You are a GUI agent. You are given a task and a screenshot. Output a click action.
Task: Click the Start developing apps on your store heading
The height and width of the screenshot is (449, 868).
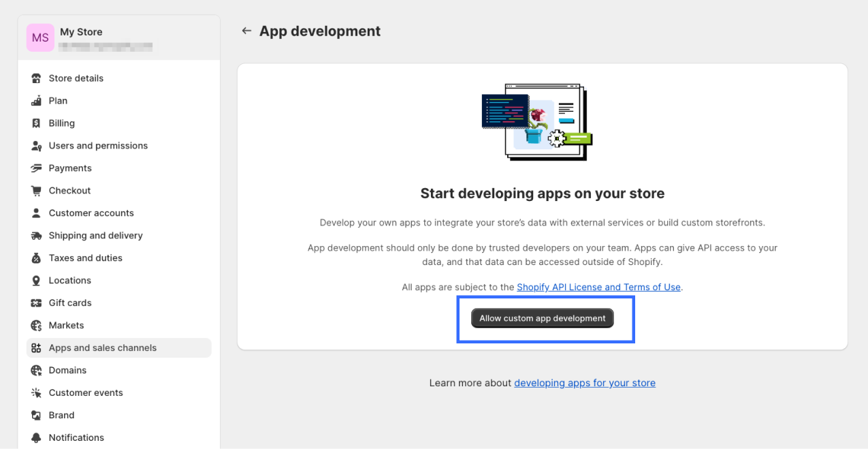coord(543,193)
